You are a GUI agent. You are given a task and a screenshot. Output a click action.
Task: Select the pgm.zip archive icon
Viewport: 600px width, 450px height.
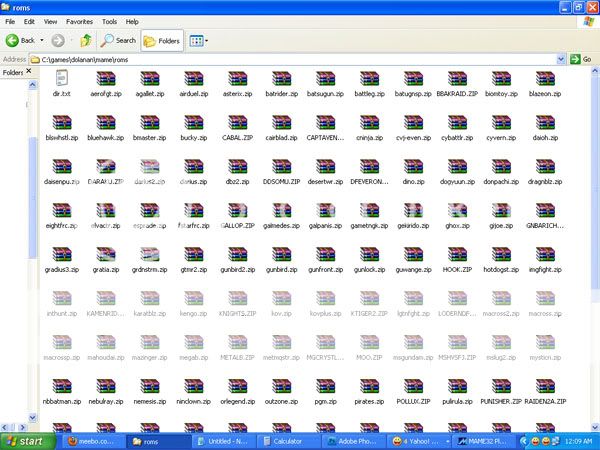[326, 386]
